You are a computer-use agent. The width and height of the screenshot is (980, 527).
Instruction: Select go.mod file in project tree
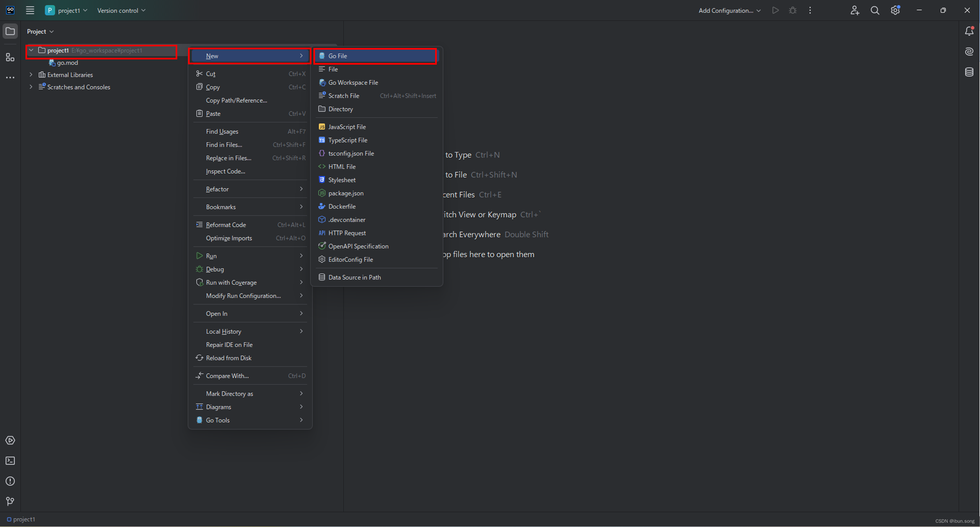[x=67, y=62]
